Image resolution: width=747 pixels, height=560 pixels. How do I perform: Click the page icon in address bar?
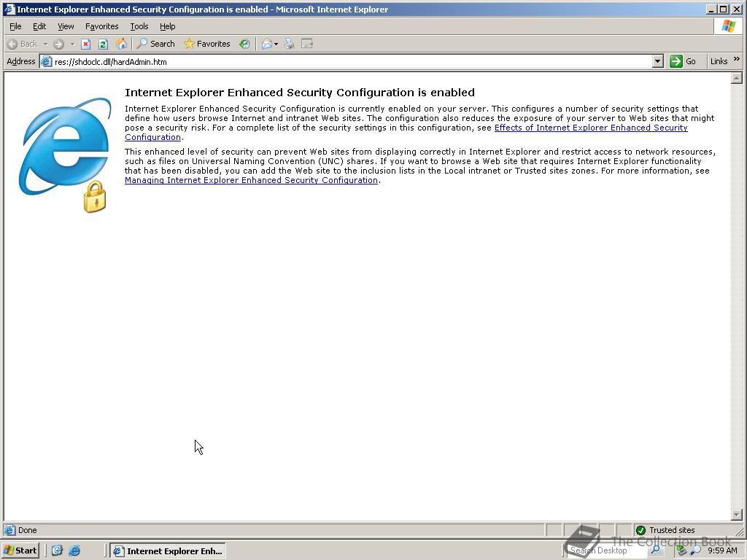coord(46,61)
